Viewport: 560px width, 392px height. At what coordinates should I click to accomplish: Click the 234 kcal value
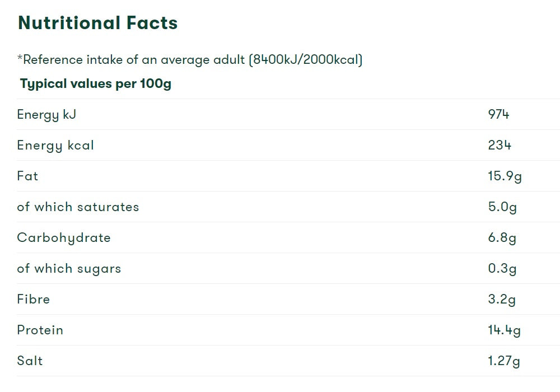pos(500,145)
